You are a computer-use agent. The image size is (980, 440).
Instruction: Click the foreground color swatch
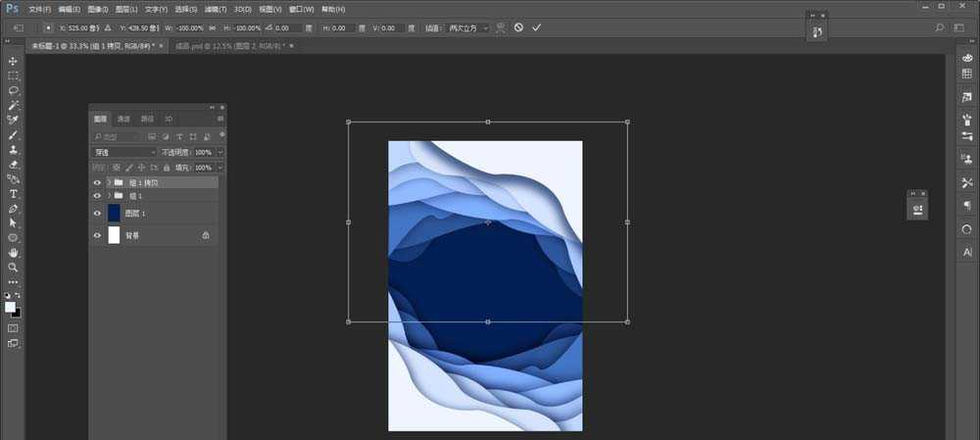point(10,307)
